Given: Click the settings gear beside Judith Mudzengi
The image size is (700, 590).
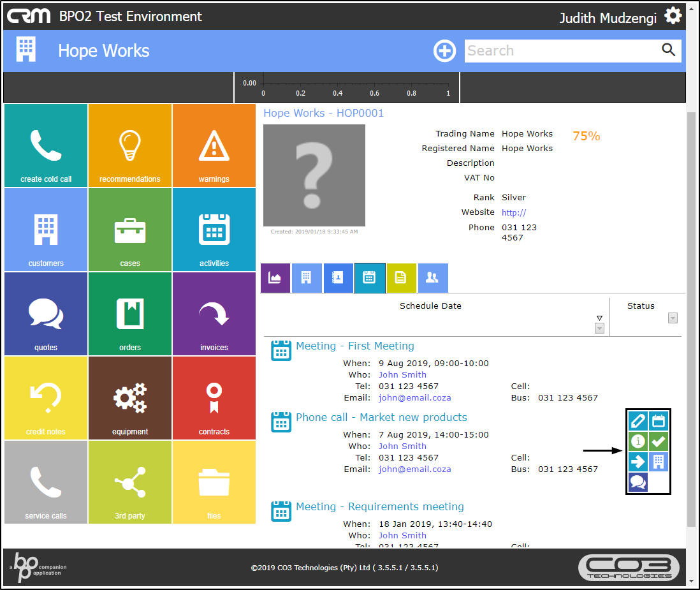Looking at the screenshot, I should click(x=673, y=16).
